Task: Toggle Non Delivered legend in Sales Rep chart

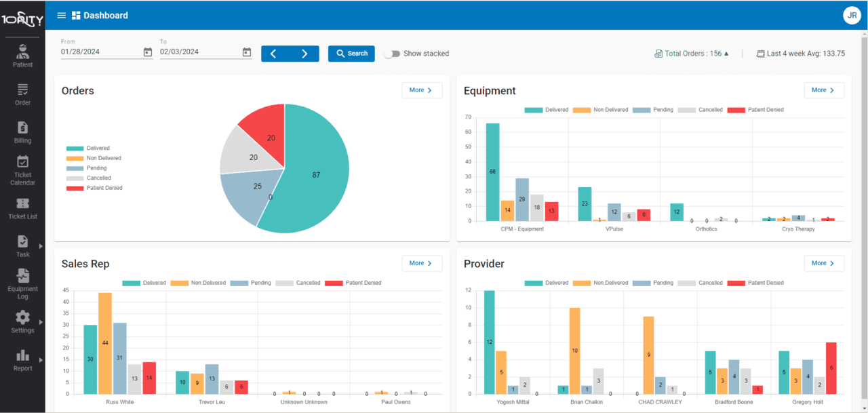Action: pyautogui.click(x=198, y=283)
